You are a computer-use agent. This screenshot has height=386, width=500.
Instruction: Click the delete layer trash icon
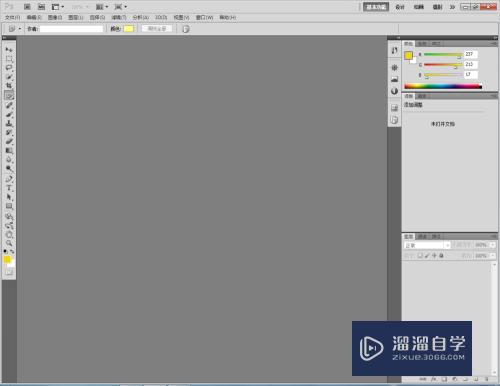click(486, 379)
